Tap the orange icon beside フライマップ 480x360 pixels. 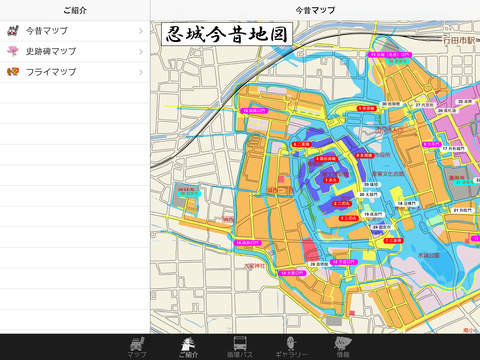pos(13,72)
